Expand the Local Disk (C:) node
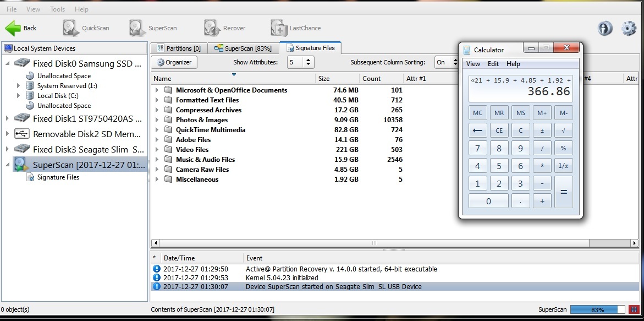 coord(18,95)
